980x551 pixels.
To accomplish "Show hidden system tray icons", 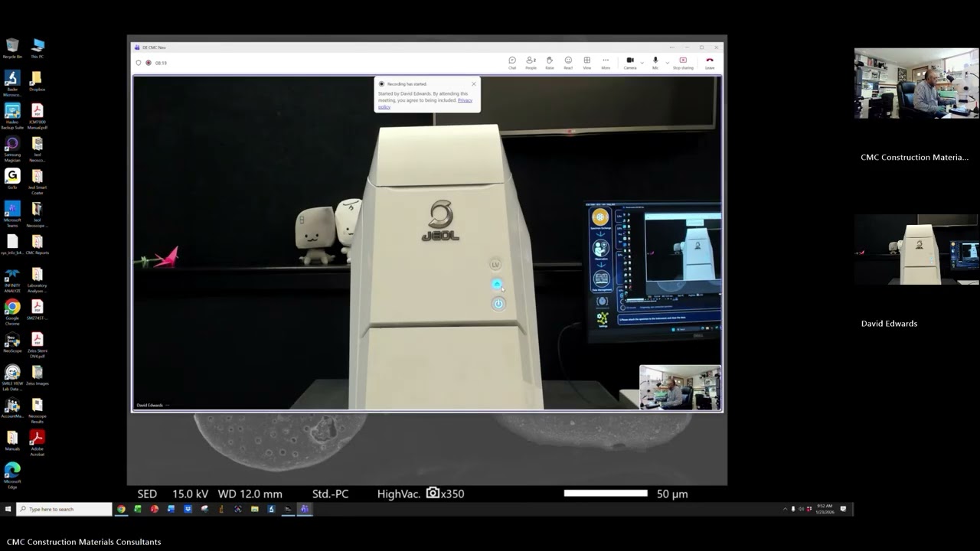I will click(785, 509).
